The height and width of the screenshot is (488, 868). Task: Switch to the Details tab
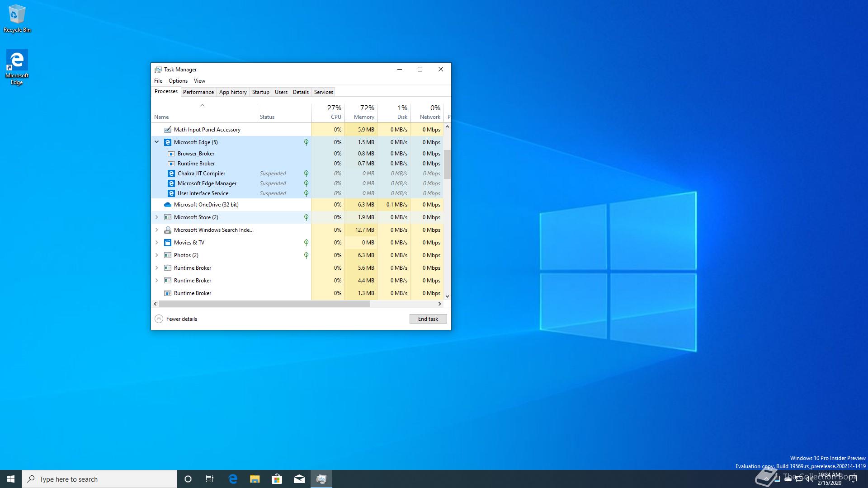coord(301,92)
